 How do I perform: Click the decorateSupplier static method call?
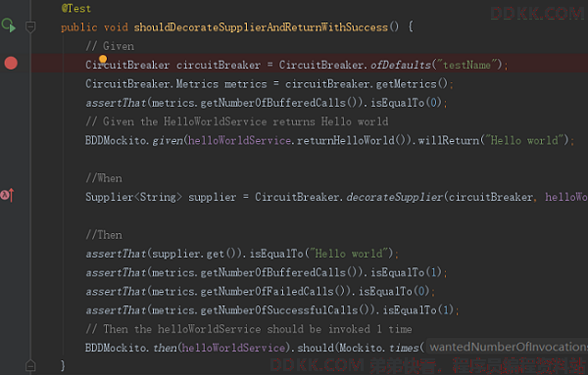coord(395,197)
